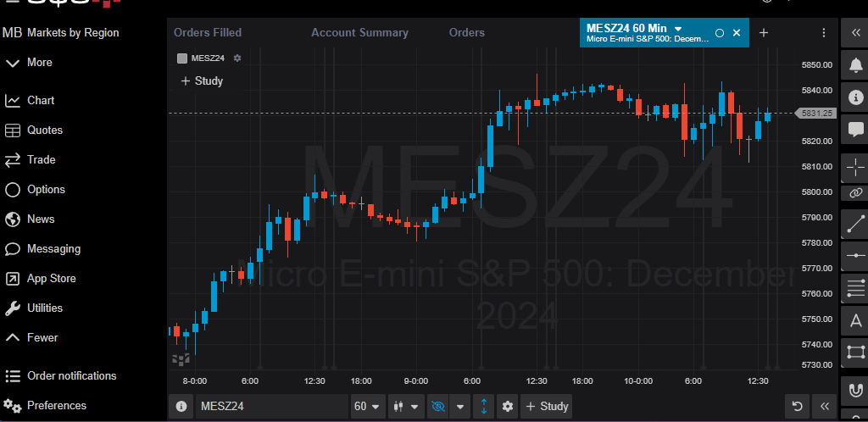Open chart settings gear in bottom toolbar

click(x=508, y=407)
